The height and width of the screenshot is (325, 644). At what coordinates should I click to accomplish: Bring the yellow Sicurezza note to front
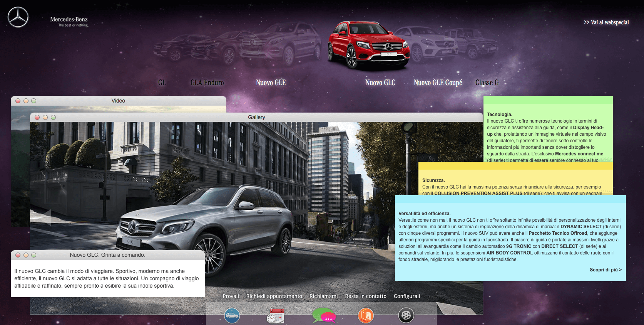515,178
